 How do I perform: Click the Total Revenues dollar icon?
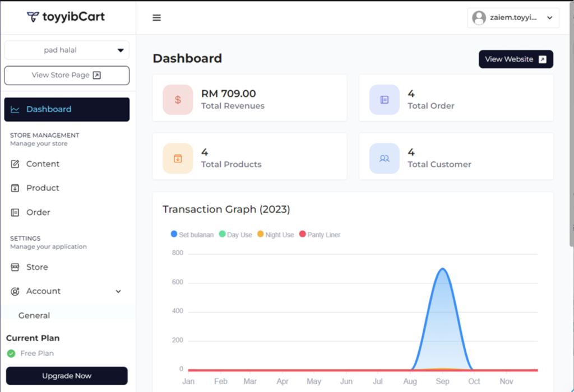coord(178,100)
